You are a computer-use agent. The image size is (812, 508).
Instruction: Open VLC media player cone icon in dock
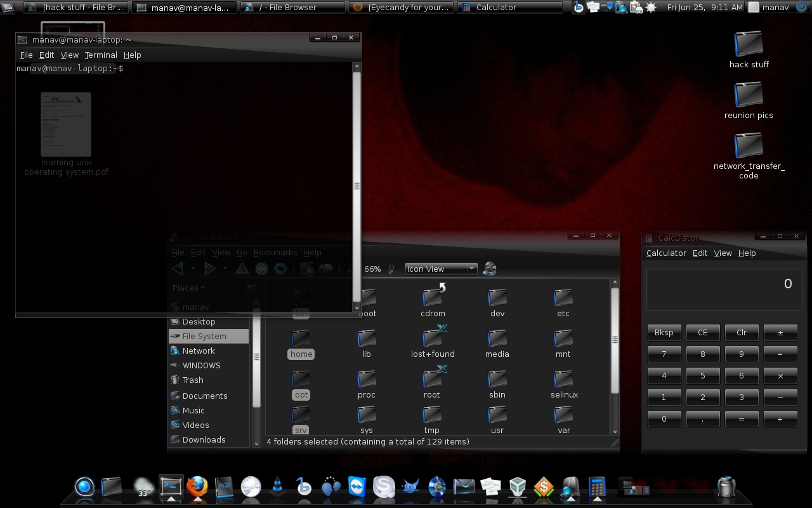[x=277, y=487]
